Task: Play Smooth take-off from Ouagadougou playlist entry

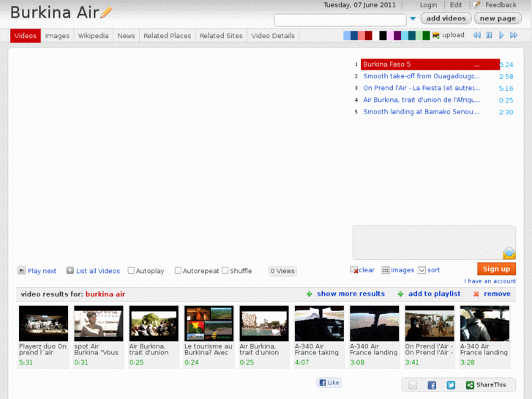Action: (x=422, y=76)
